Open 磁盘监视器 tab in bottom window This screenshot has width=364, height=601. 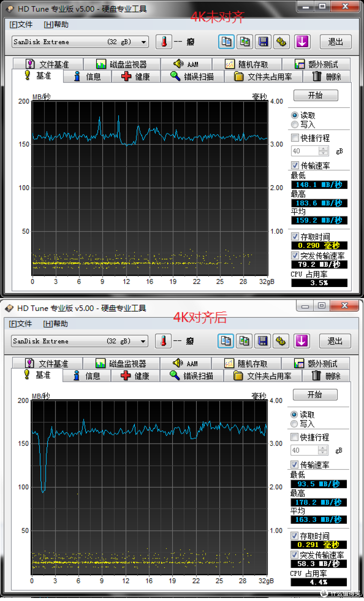[x=121, y=363]
